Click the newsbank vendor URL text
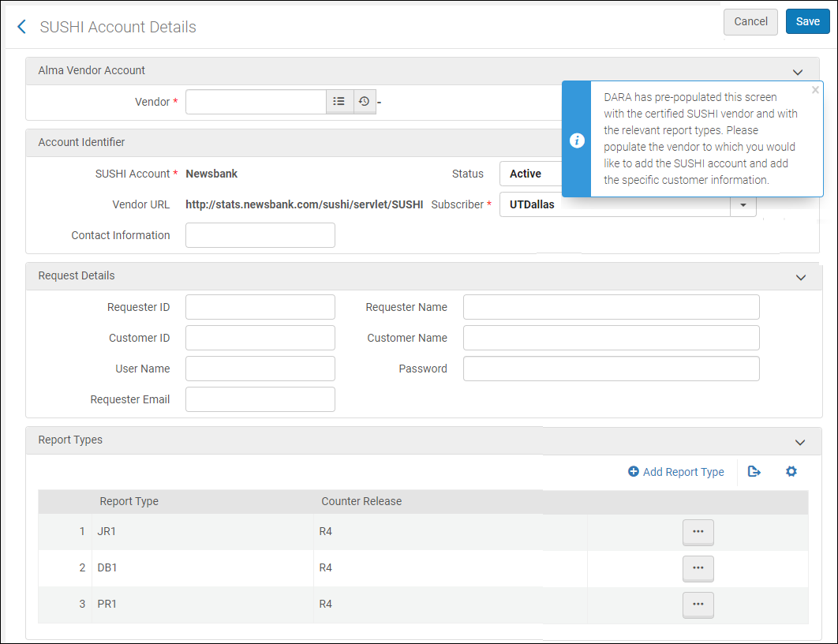This screenshot has width=838, height=644. coord(304,204)
